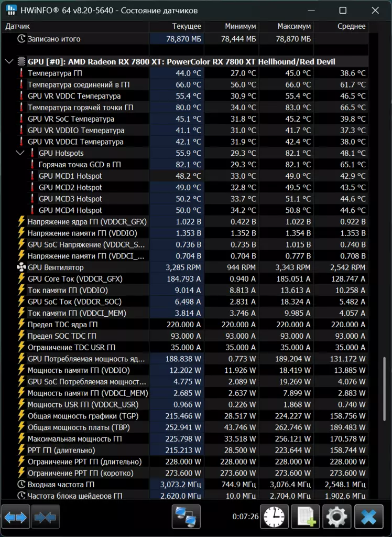
Task: Click lightning icon of Напряжение ядра ГП
Action: [x=21, y=222]
